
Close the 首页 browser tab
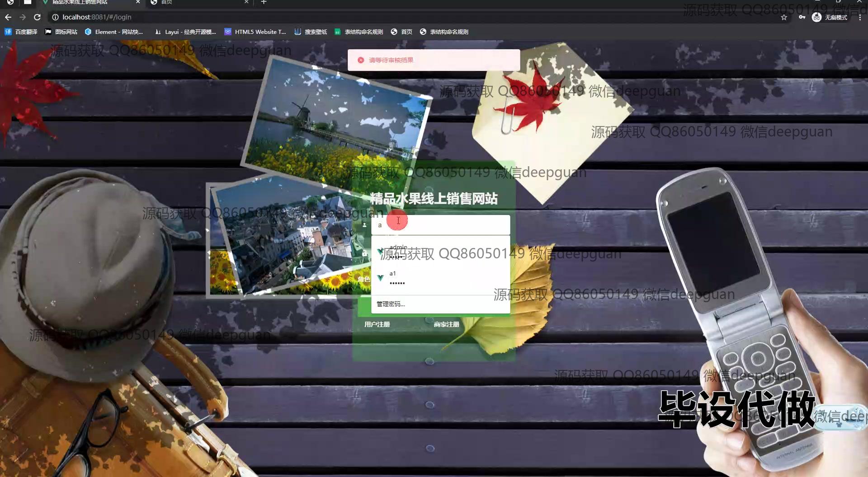coord(246,2)
